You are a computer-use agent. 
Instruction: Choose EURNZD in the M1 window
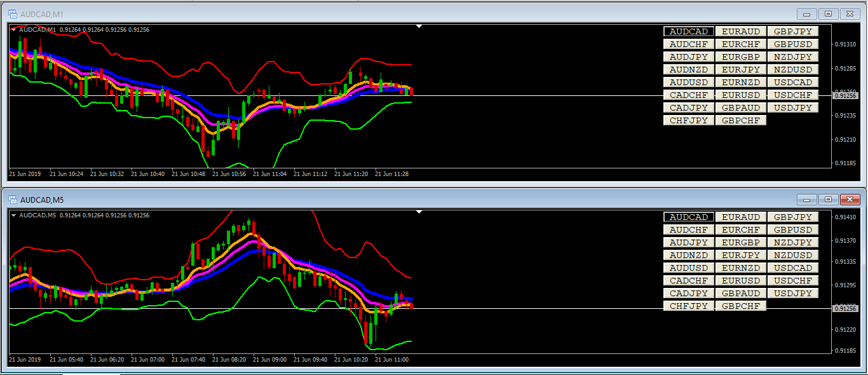click(x=741, y=82)
